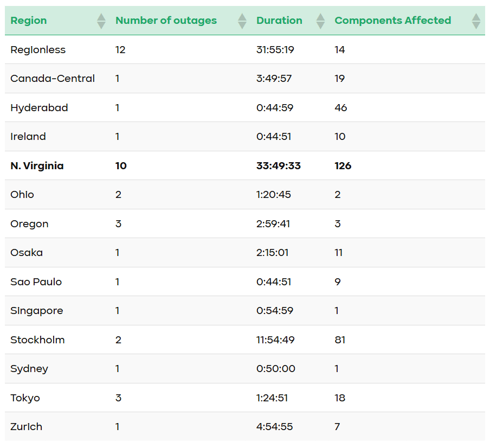490x448 pixels.
Task: Select the N. Virginia region cell
Action: coord(37,166)
